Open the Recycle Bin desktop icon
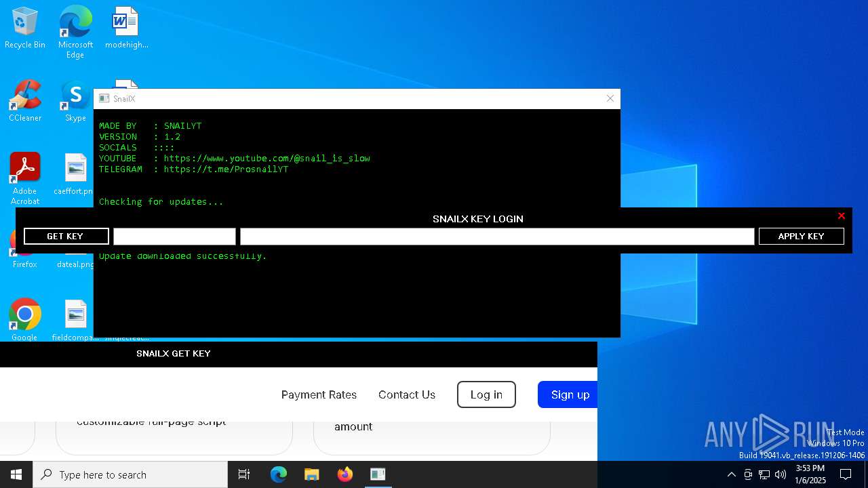The height and width of the screenshot is (488, 868). click(x=25, y=28)
